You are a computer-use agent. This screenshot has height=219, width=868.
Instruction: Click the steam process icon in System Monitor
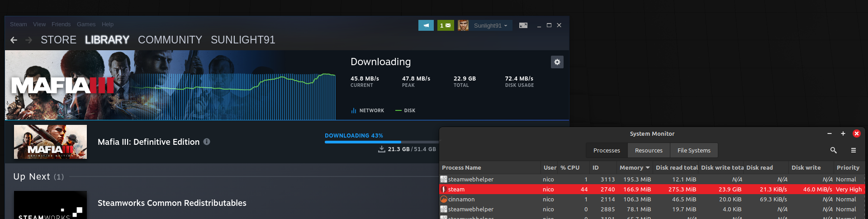[x=444, y=190]
